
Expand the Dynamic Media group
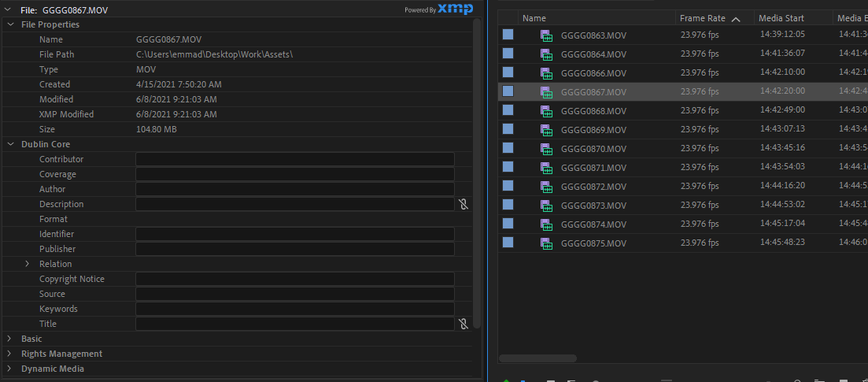(9, 369)
